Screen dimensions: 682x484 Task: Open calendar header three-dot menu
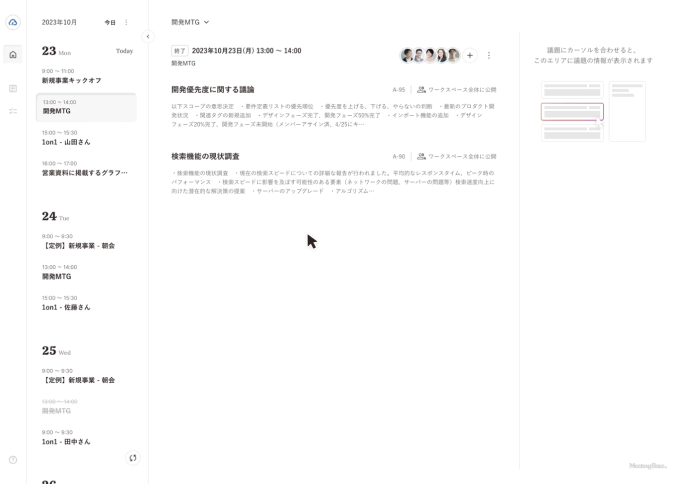(126, 22)
